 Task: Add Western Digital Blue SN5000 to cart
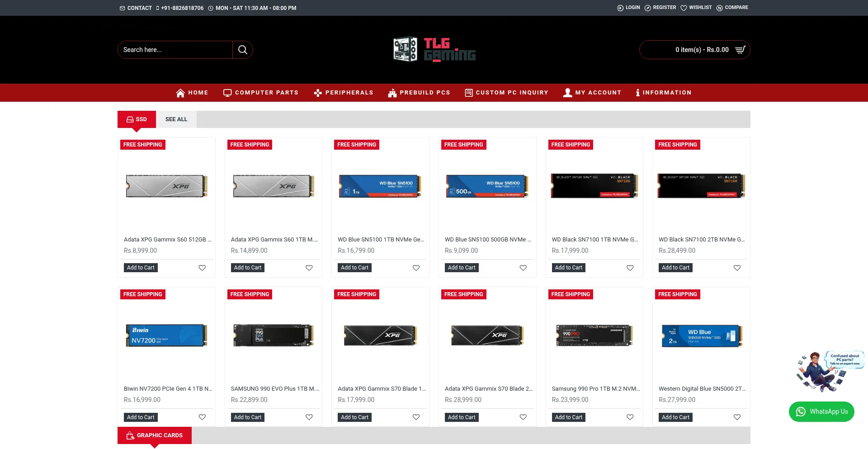[675, 417]
